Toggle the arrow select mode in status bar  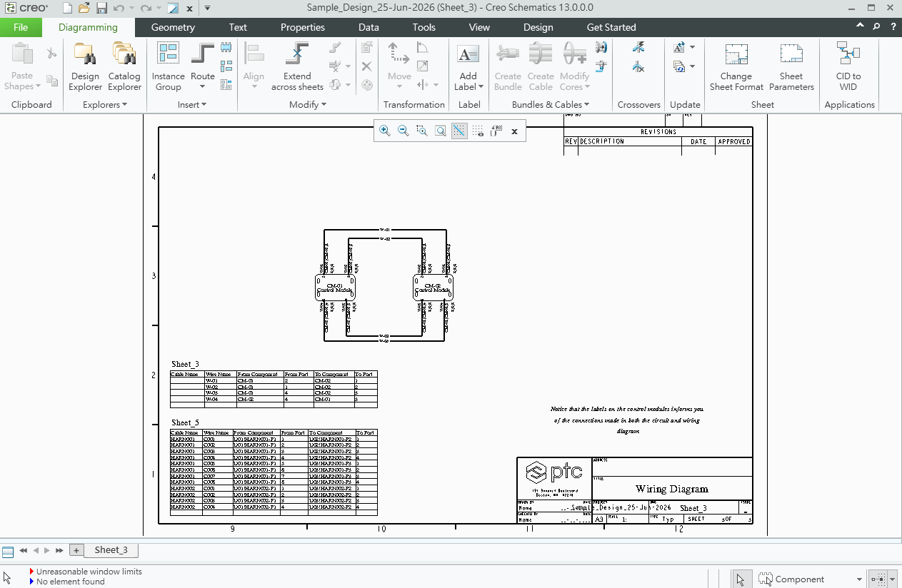741,579
